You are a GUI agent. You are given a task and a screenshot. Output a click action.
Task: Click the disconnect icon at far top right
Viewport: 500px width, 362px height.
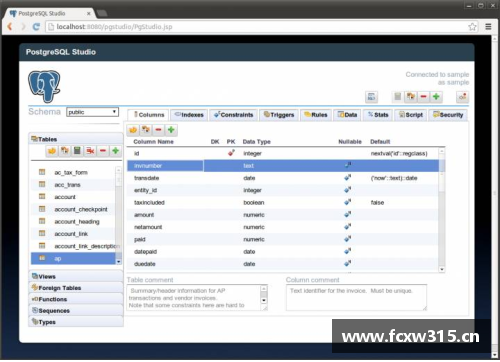click(462, 97)
